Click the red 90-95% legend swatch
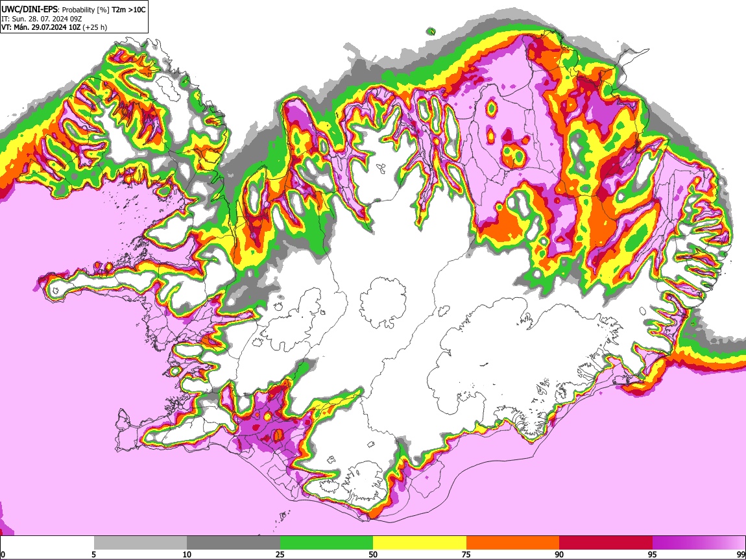The height and width of the screenshot is (560, 746). [x=606, y=542]
